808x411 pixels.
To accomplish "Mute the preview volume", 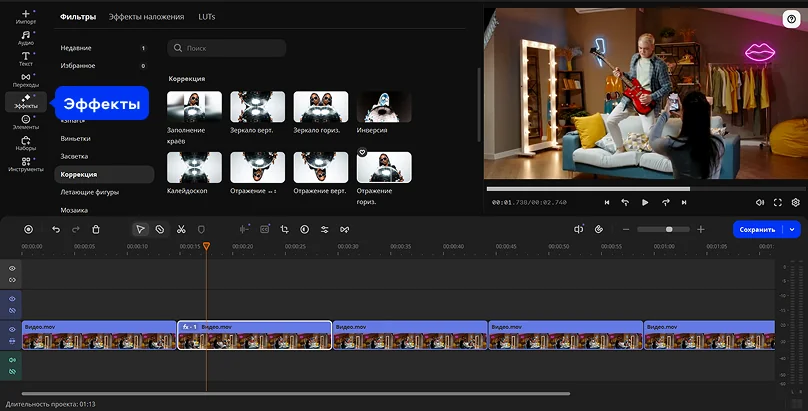I will pos(760,202).
